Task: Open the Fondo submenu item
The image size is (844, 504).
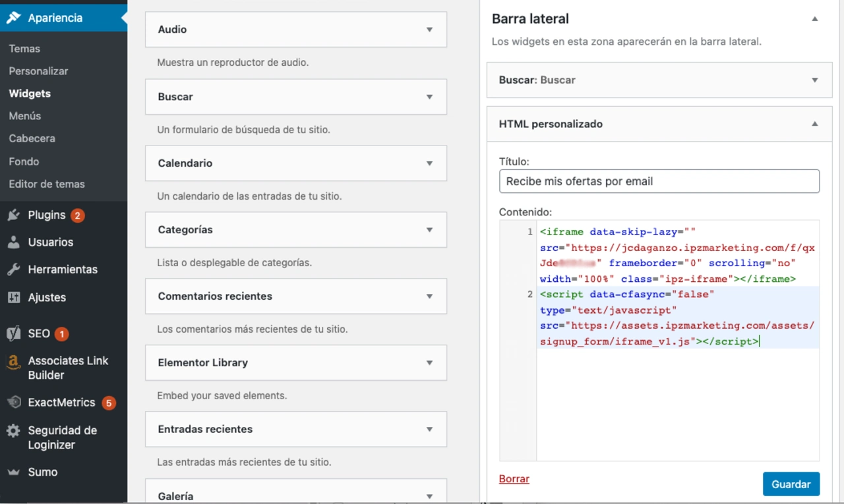Action: tap(24, 161)
